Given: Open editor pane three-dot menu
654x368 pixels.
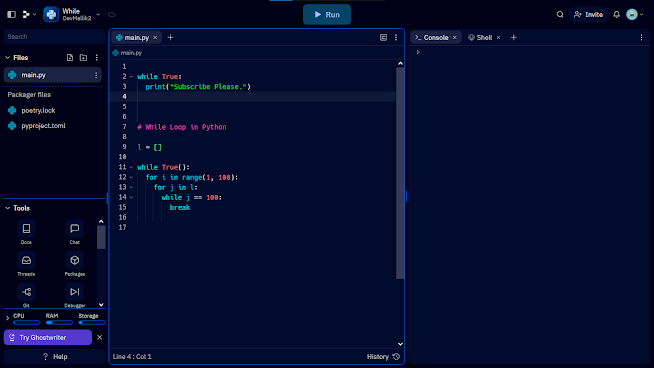Looking at the screenshot, I should (x=396, y=38).
